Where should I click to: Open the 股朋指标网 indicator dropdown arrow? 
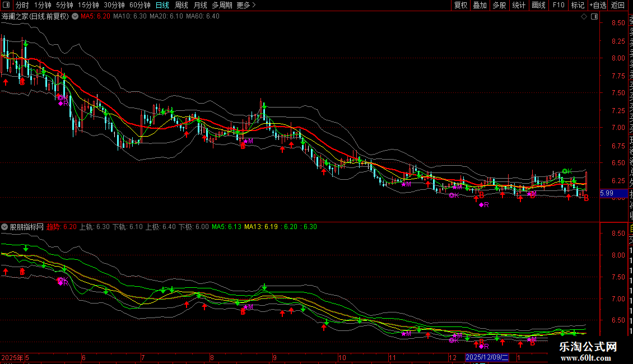(x=5, y=227)
